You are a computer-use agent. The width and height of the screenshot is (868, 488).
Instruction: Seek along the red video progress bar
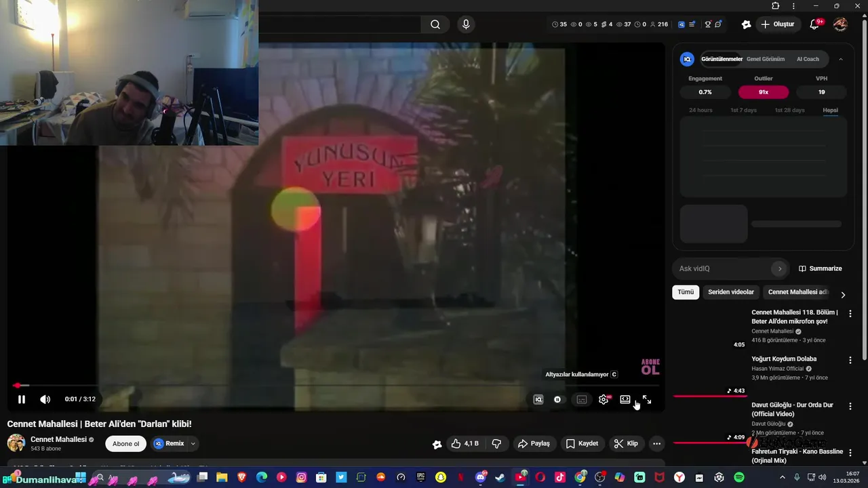tap(336, 385)
